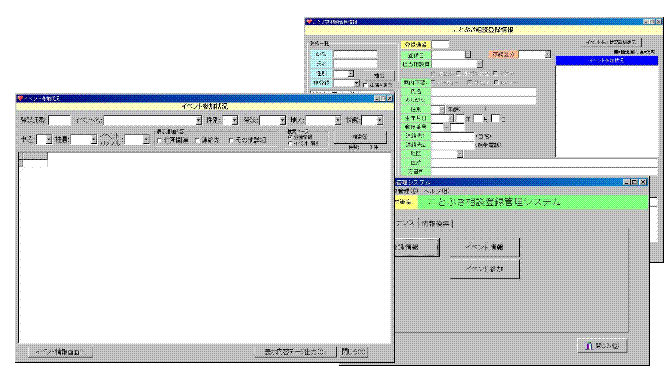This screenshot has width=668, height=371.
Task: Expand the birth date era dropdown in the registration form
Action: tap(450, 119)
